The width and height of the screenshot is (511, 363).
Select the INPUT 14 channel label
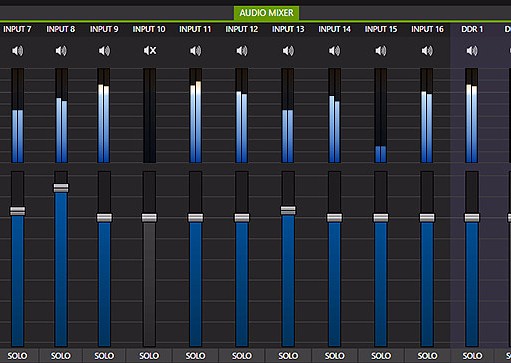(x=334, y=29)
